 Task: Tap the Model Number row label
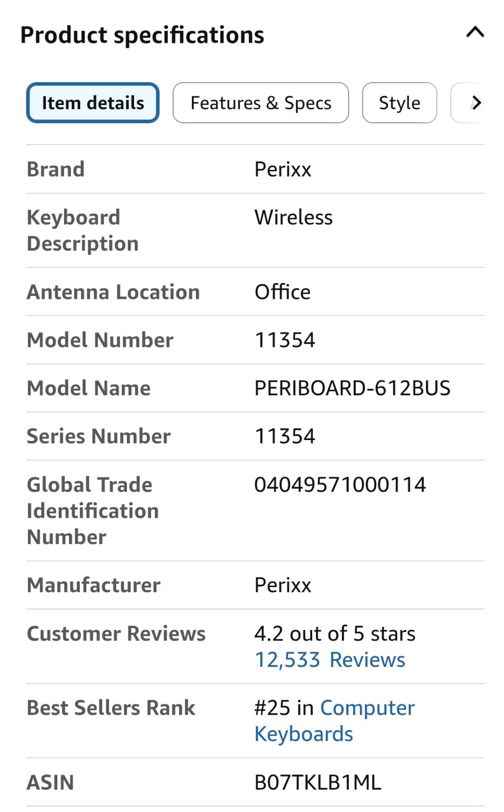click(100, 340)
